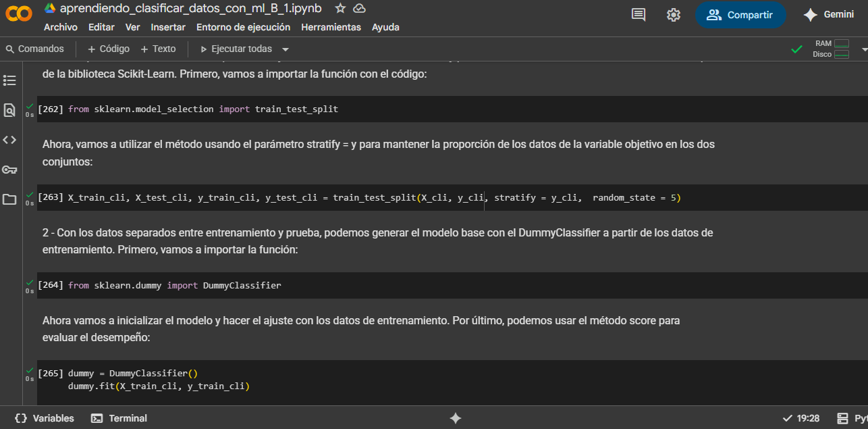
Task: Open the comments panel icon
Action: point(639,15)
